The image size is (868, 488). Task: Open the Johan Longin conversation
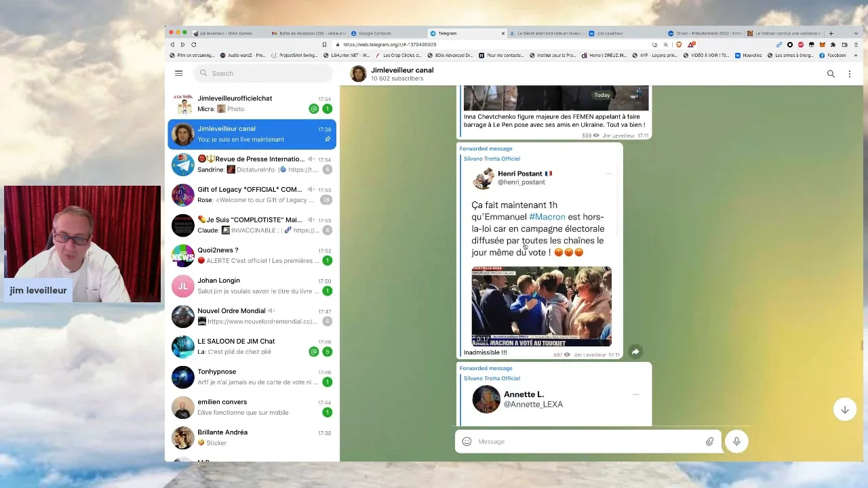pyautogui.click(x=252, y=286)
